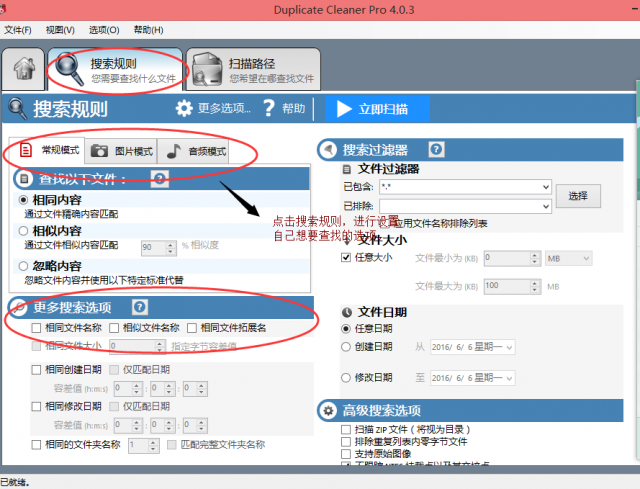Click the gear icon for 更多选项

click(184, 109)
